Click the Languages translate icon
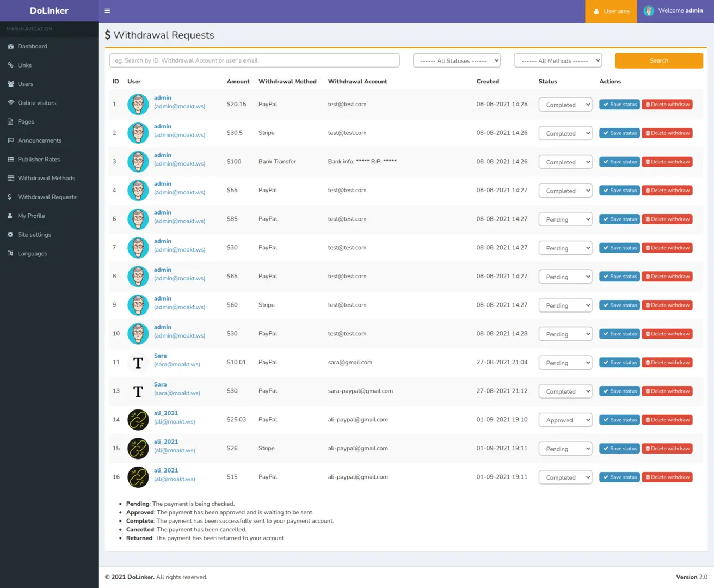Screen dimensions: 714x588 [x=10, y=254]
